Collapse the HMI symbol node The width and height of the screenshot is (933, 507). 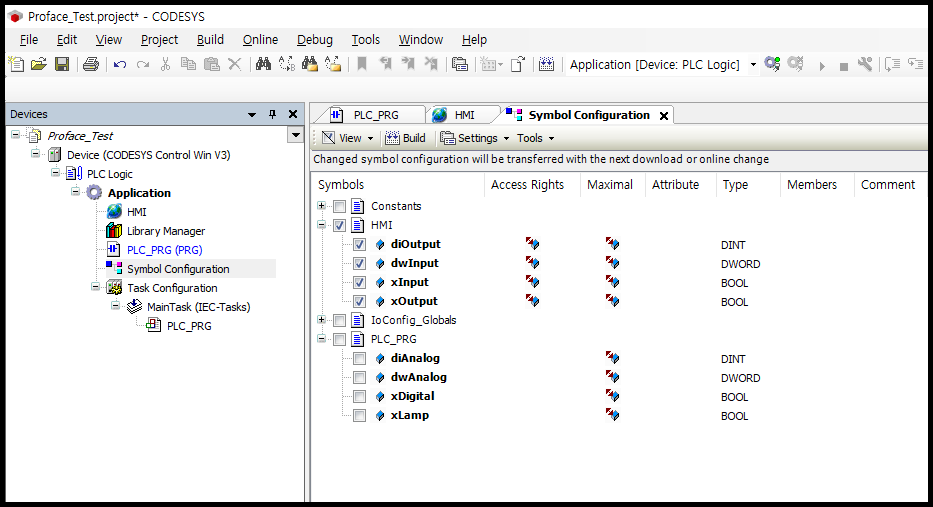[x=321, y=224]
